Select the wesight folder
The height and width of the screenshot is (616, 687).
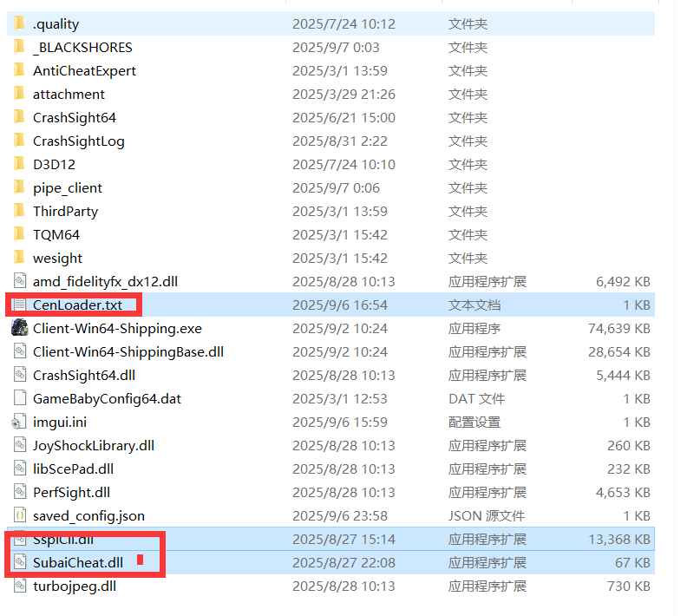point(57,258)
